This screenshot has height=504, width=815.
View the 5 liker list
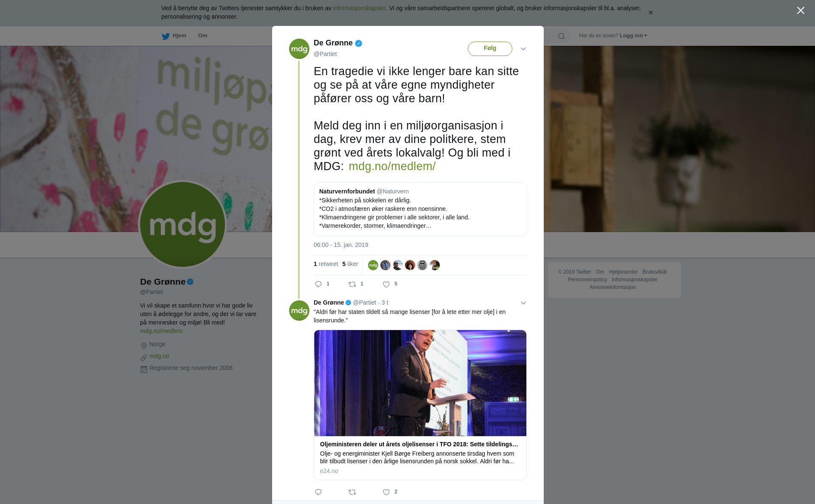pos(350,264)
